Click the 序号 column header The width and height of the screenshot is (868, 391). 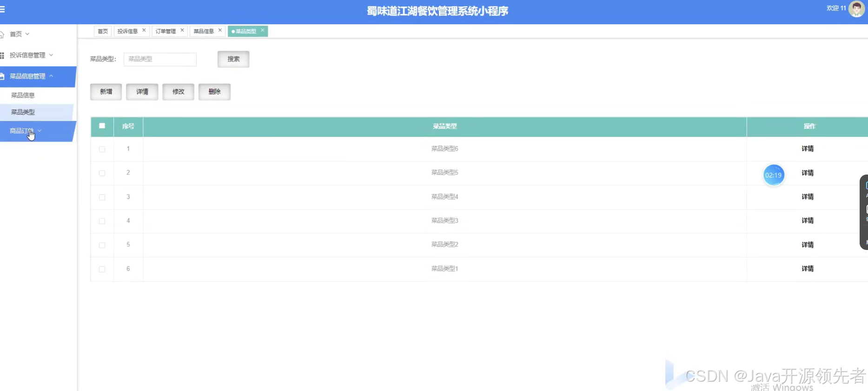pyautogui.click(x=128, y=126)
